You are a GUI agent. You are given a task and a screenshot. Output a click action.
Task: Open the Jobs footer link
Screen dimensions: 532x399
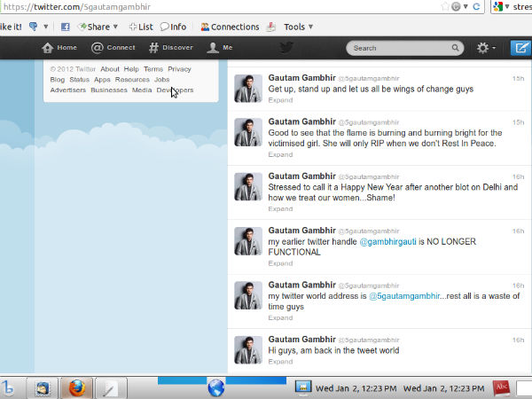tap(162, 80)
